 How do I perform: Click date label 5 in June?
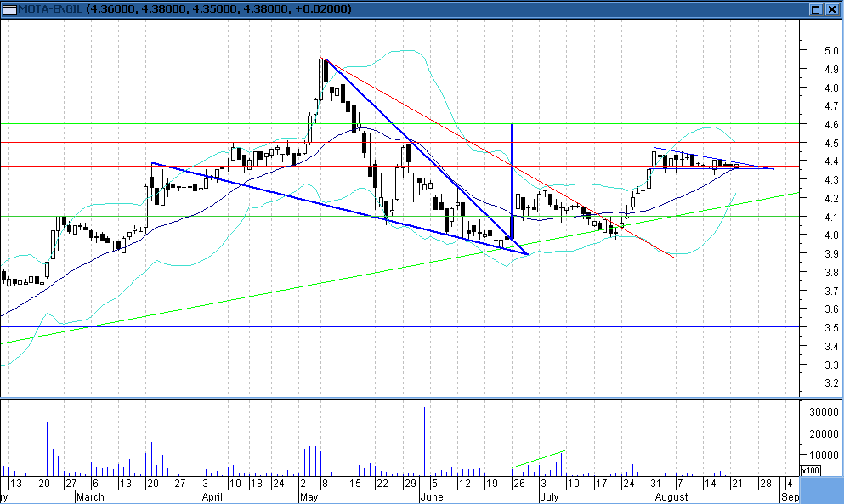tap(434, 484)
